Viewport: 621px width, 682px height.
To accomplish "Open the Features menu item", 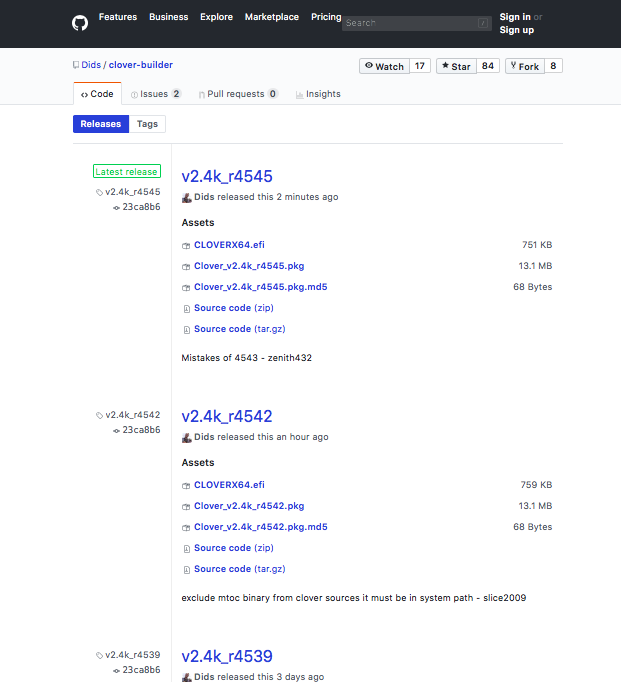I will (x=118, y=17).
